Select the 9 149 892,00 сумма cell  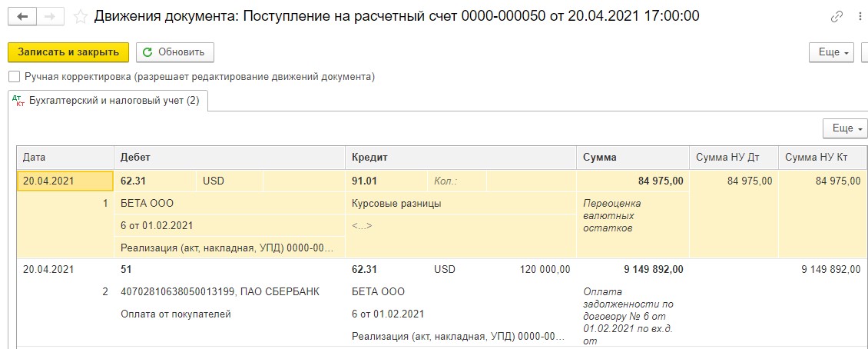633,270
